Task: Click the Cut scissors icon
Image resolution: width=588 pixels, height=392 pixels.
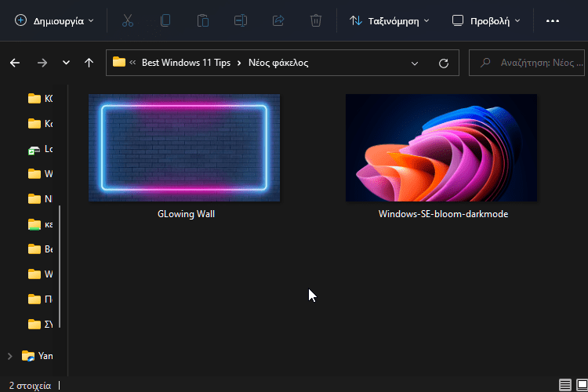Action: tap(128, 20)
